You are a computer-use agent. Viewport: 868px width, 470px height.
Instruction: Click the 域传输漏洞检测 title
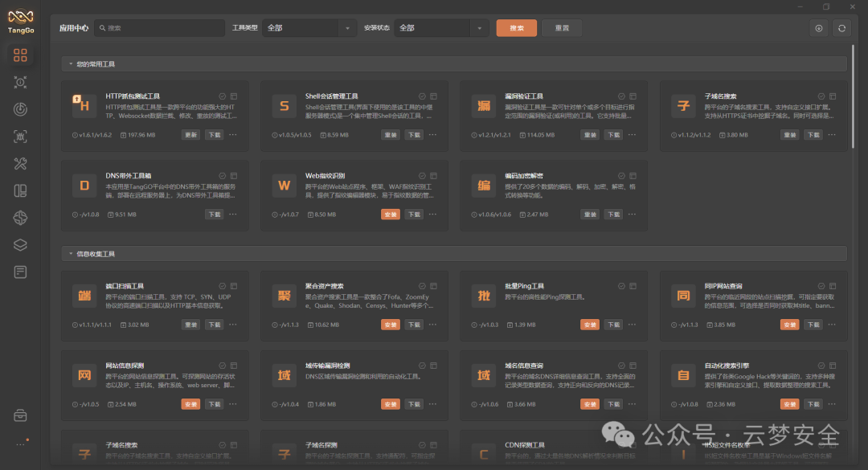328,366
